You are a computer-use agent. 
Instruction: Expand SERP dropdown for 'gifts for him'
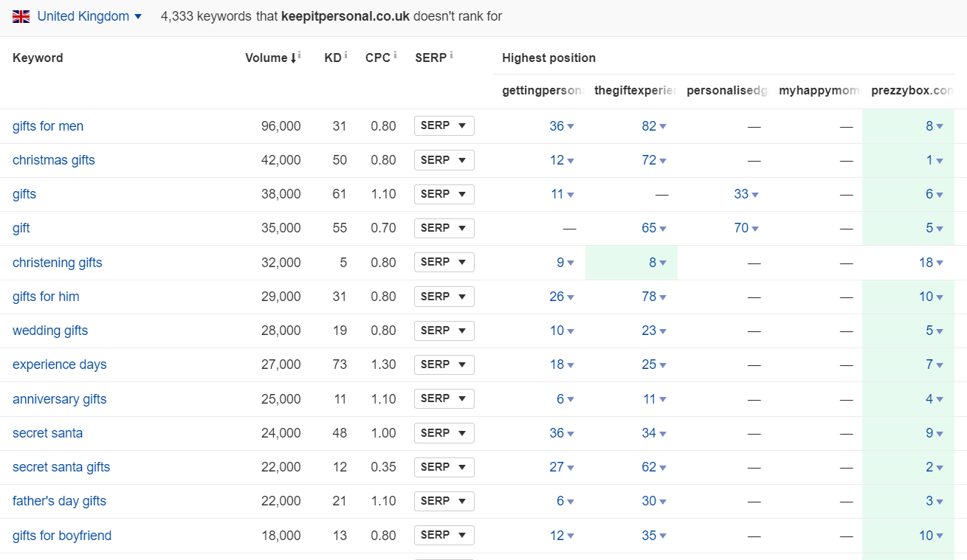[444, 297]
